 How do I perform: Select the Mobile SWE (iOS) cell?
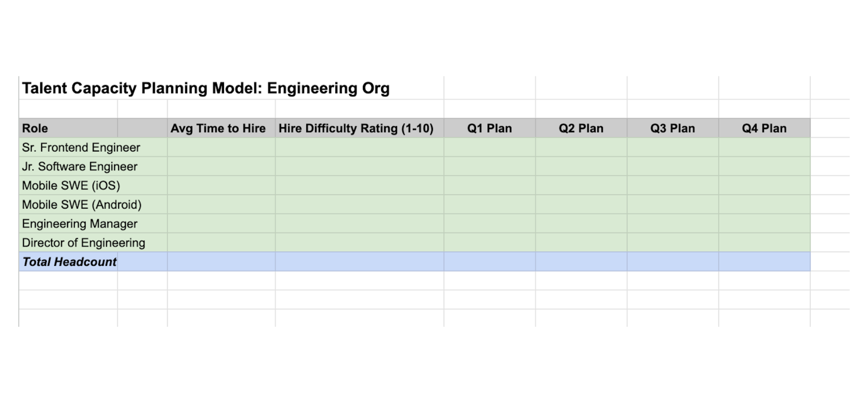[71, 186]
